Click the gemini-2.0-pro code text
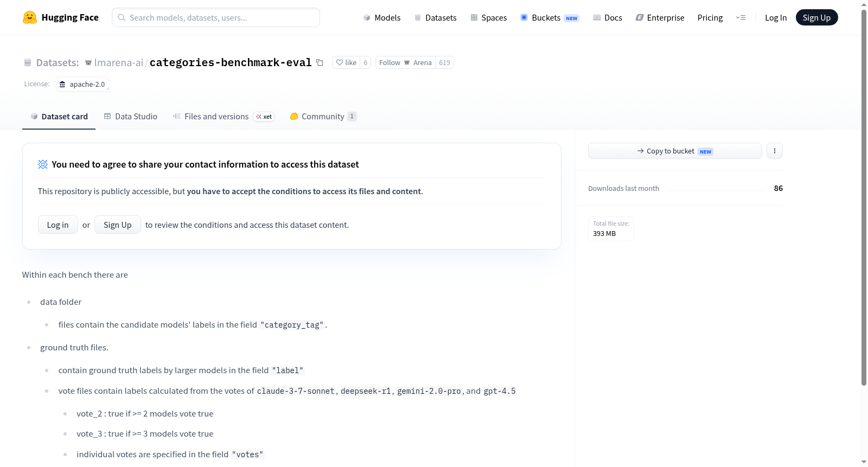The height and width of the screenshot is (467, 868). coord(429,391)
